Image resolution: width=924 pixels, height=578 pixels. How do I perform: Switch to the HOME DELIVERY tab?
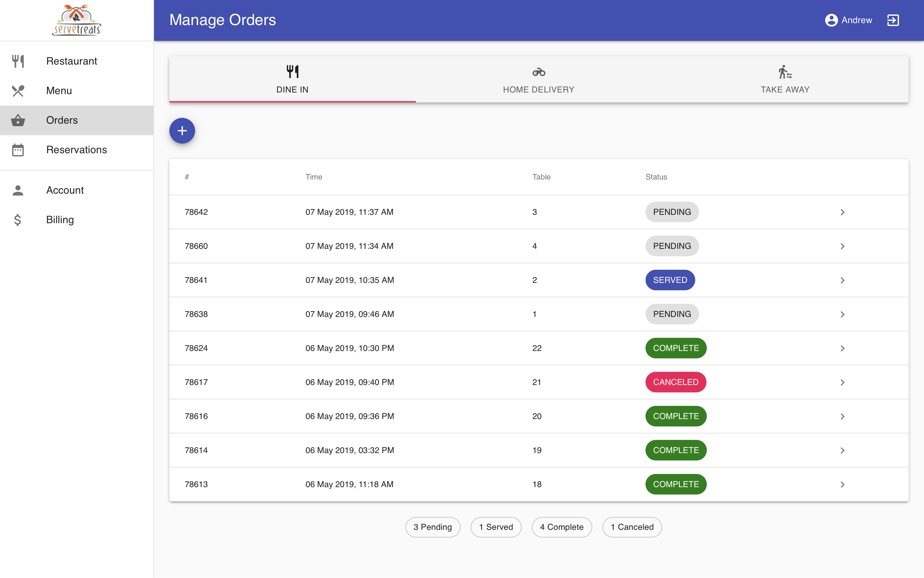pyautogui.click(x=539, y=80)
